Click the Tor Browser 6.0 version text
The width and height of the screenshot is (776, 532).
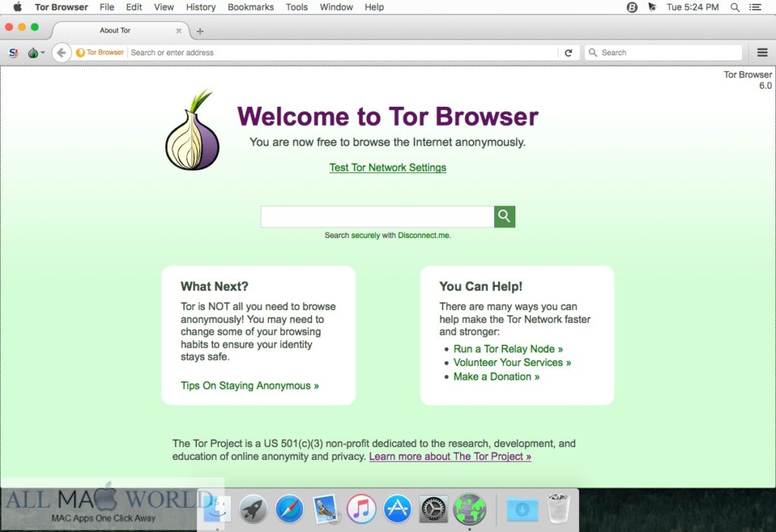(x=747, y=80)
